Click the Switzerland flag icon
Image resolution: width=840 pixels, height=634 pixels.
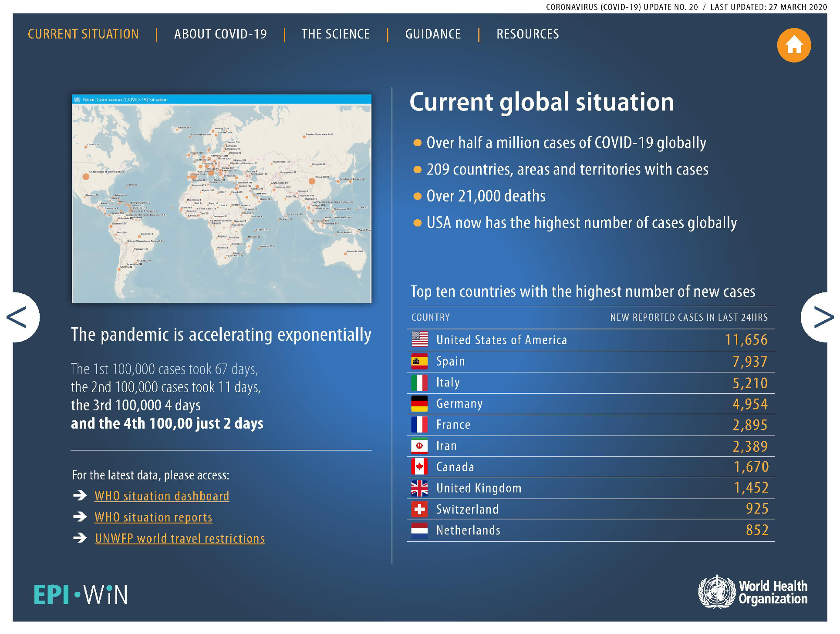[419, 509]
